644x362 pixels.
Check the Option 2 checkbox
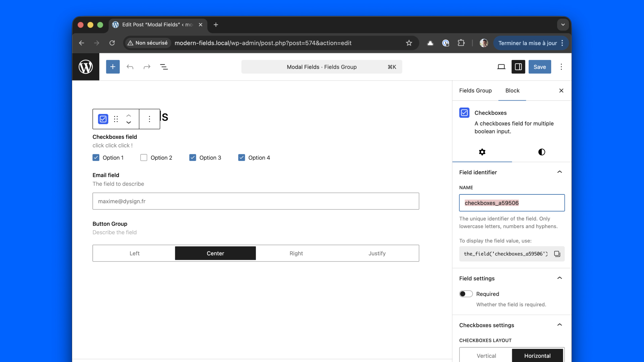144,158
